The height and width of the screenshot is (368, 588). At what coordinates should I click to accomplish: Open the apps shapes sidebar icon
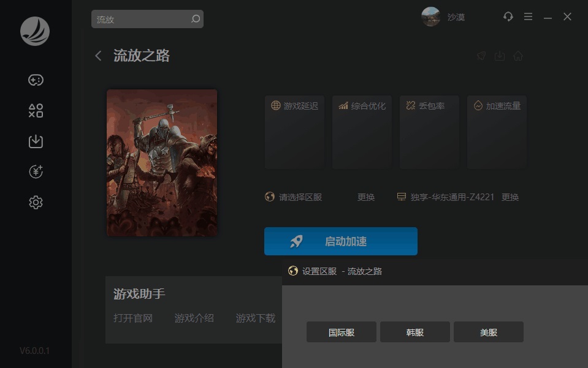pos(36,111)
